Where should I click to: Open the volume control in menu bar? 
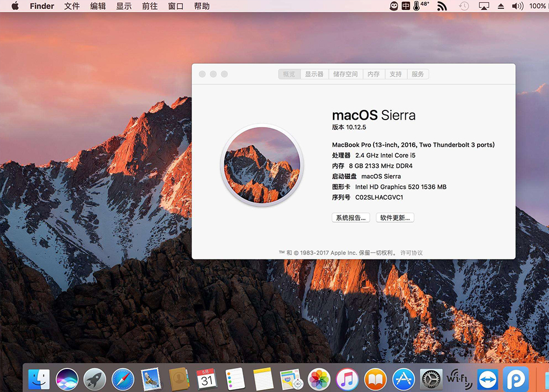[517, 6]
